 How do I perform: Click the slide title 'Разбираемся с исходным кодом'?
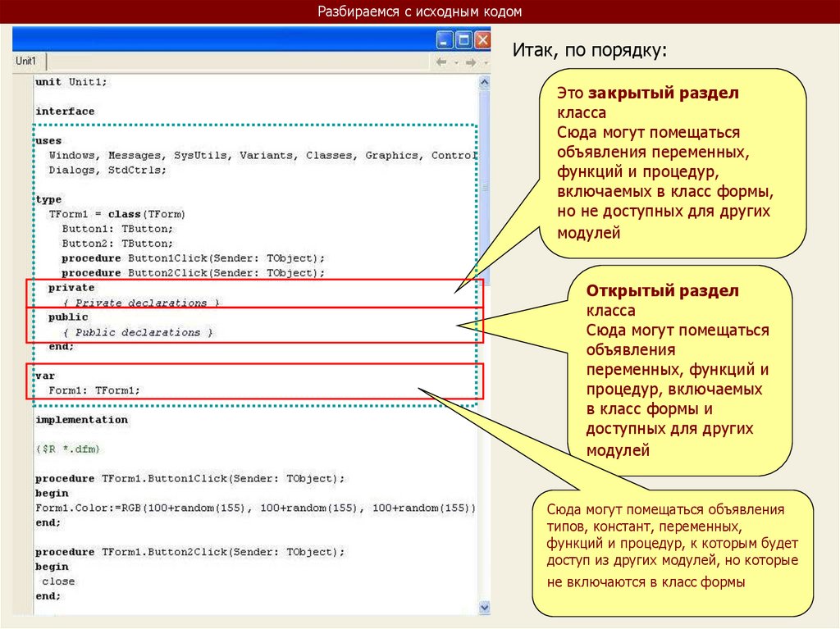click(x=419, y=11)
